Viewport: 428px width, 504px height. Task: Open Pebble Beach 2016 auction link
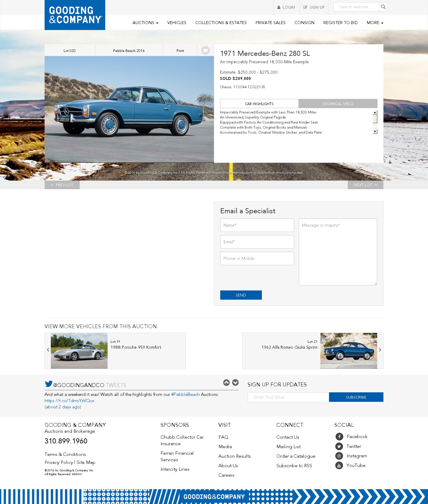(x=129, y=50)
